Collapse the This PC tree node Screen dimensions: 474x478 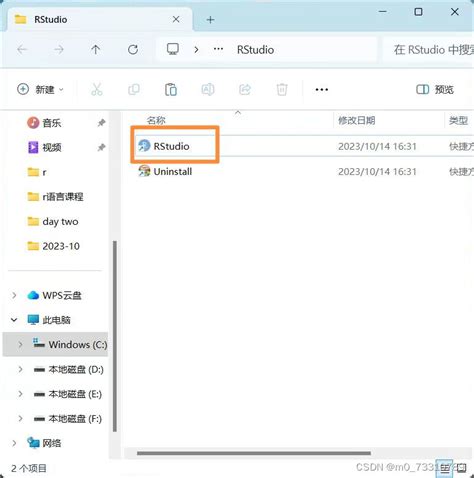[14, 320]
